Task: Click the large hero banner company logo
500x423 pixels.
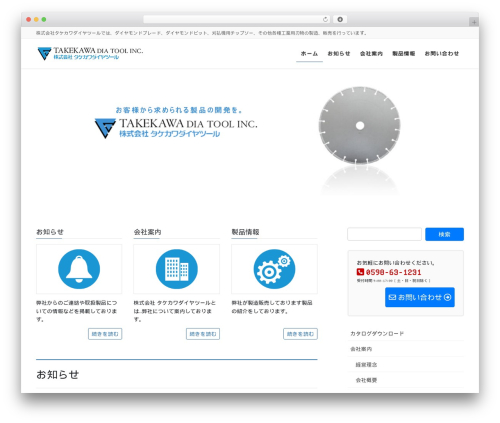Action: (176, 128)
